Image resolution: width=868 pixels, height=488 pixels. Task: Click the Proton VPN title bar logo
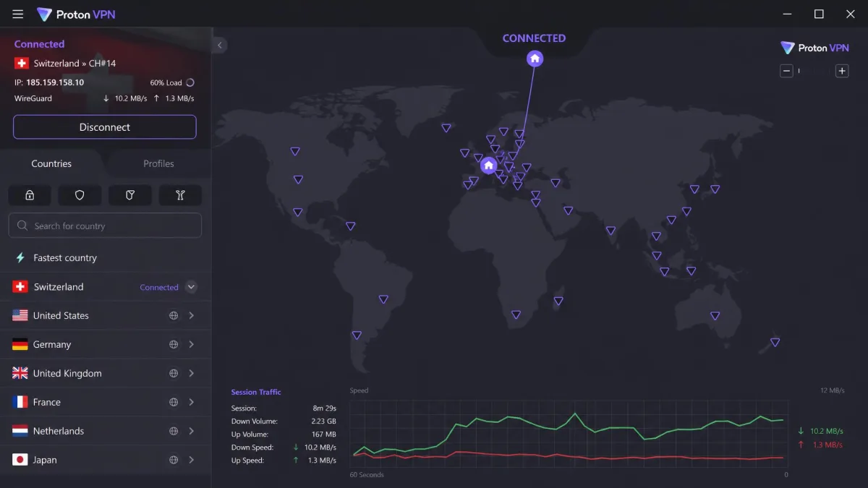coord(76,14)
